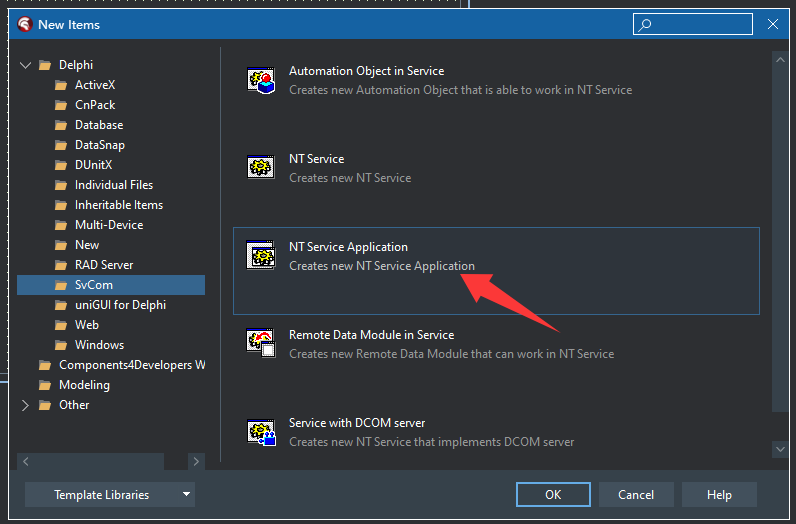
Task: Expand the Other tree node
Action: pos(25,405)
